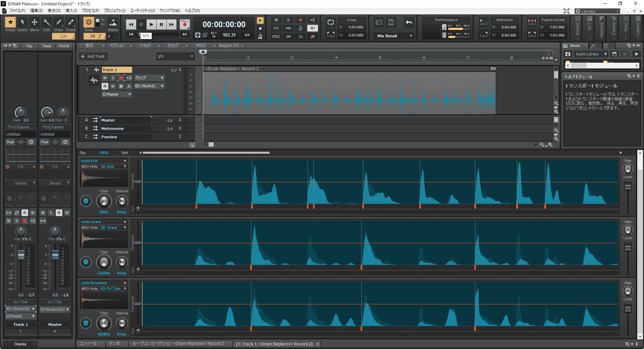This screenshot has height=349, width=644.
Task: Toggle global Mute in the Mix module
Action: point(276,20)
